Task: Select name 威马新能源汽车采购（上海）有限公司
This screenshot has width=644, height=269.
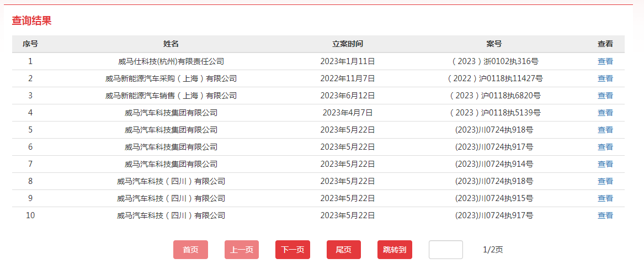Action: tap(171, 78)
